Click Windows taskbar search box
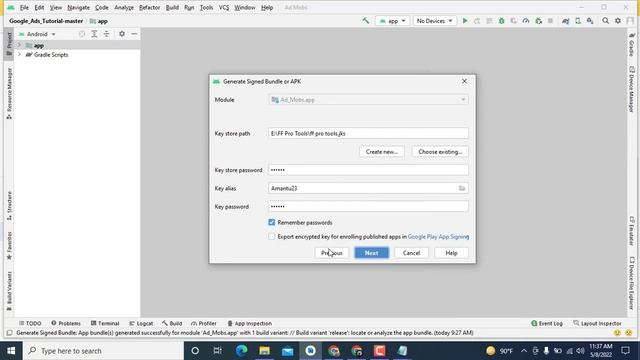 (x=104, y=351)
